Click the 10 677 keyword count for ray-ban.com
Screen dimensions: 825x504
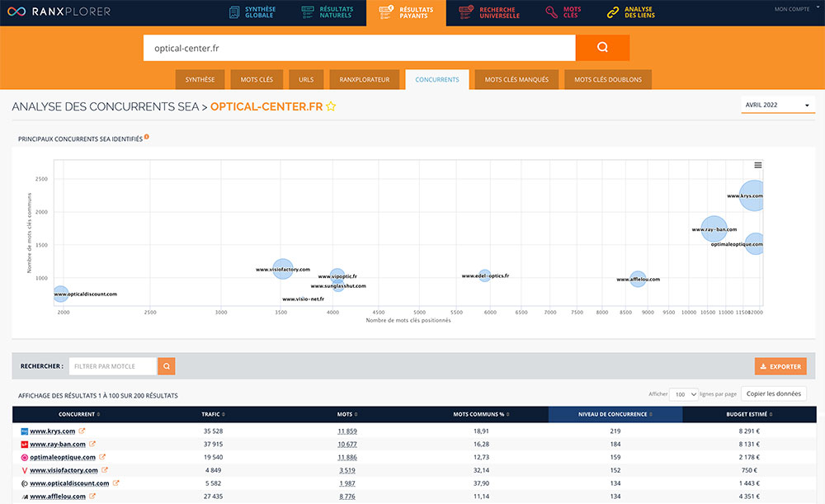click(x=347, y=444)
